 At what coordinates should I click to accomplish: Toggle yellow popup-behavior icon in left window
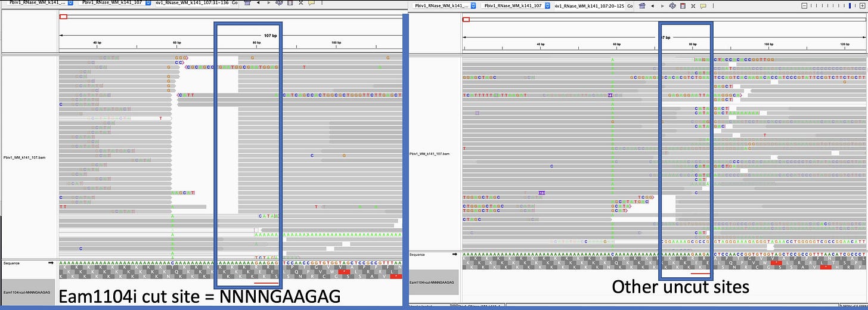[311, 3]
